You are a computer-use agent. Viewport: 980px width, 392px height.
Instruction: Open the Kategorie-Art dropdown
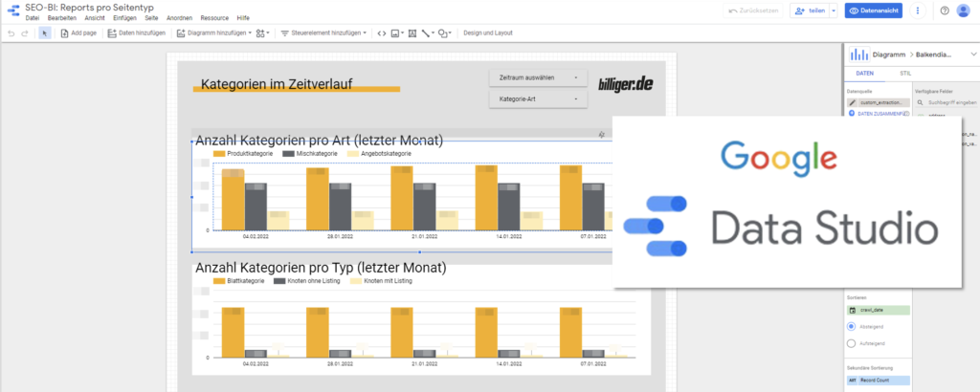(538, 99)
